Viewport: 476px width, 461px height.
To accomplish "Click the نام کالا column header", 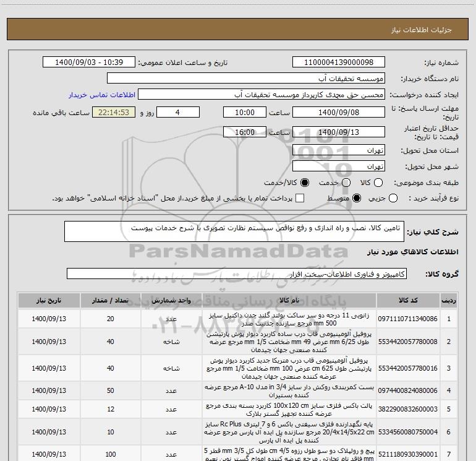I will [289, 300].
